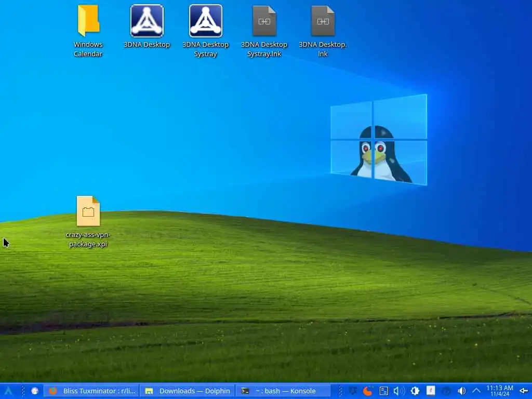Switch to Downloads — Dolphin window
The image size is (532, 399).
(187, 391)
